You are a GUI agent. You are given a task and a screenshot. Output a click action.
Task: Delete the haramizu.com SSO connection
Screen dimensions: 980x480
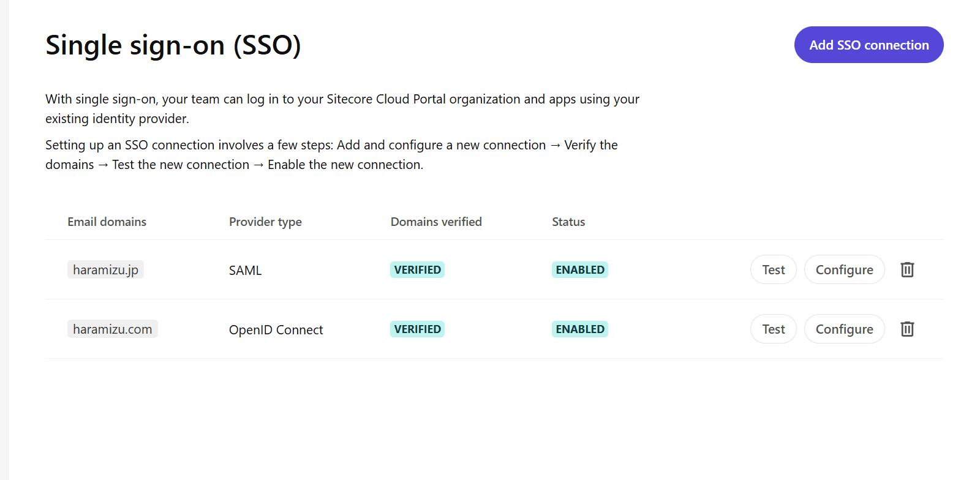point(907,329)
